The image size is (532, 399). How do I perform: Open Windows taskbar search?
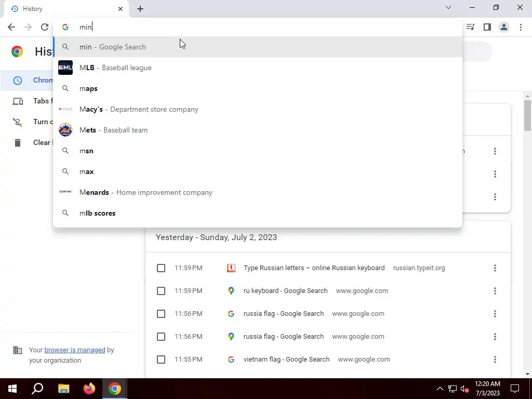point(37,389)
